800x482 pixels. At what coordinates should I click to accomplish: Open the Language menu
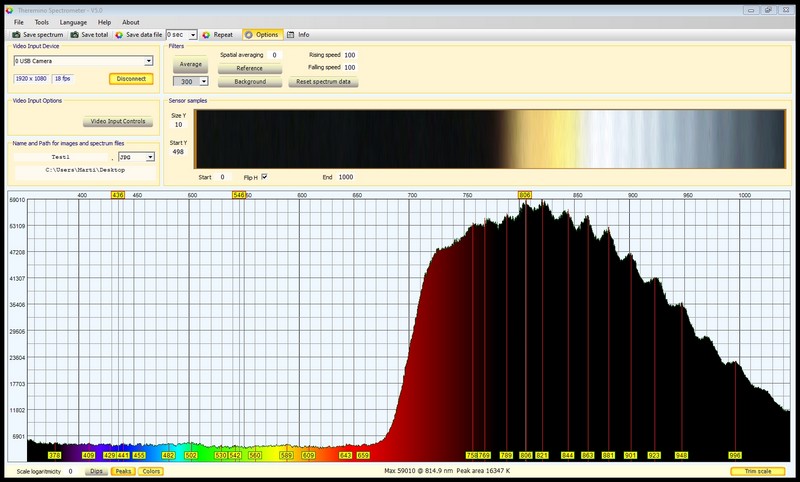coord(73,21)
